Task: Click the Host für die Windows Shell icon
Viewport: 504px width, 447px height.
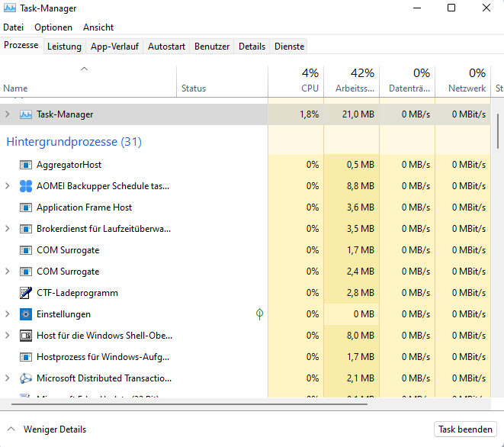Action: click(x=26, y=336)
